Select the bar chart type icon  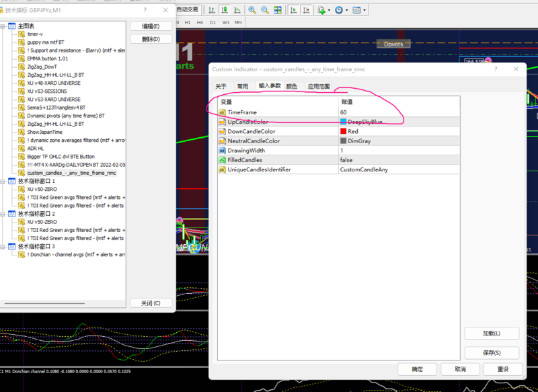pos(212,10)
